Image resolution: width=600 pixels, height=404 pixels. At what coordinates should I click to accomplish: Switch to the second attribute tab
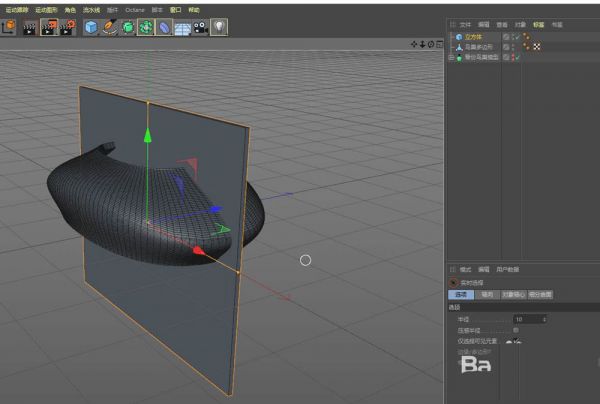(x=487, y=295)
